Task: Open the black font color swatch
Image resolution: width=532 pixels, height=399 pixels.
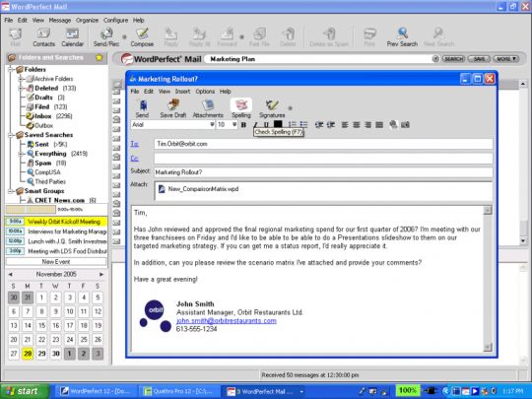Action: tap(278, 124)
